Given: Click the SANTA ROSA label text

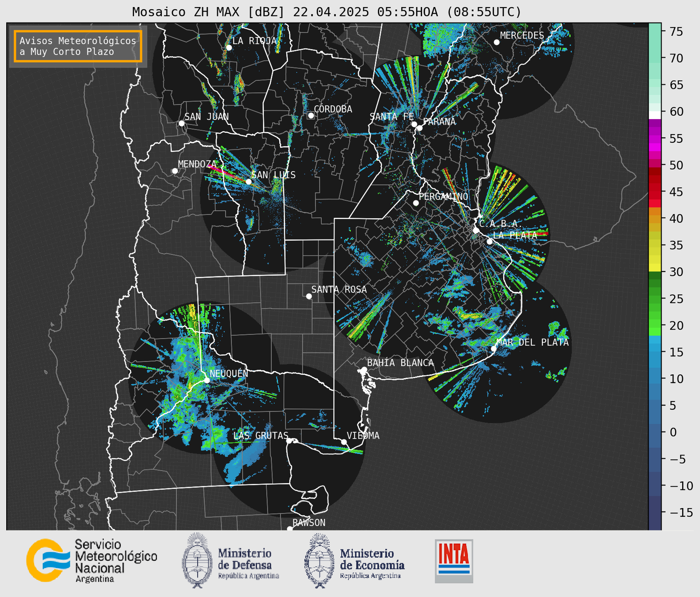Looking at the screenshot, I should click(339, 289).
